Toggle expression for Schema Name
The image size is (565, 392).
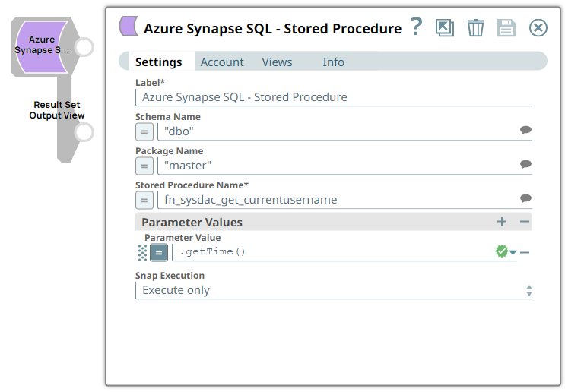144,131
